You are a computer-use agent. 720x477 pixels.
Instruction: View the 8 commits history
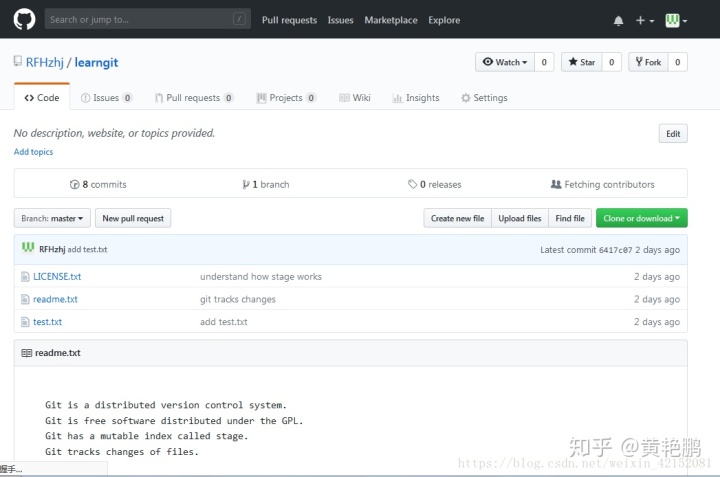pos(98,184)
